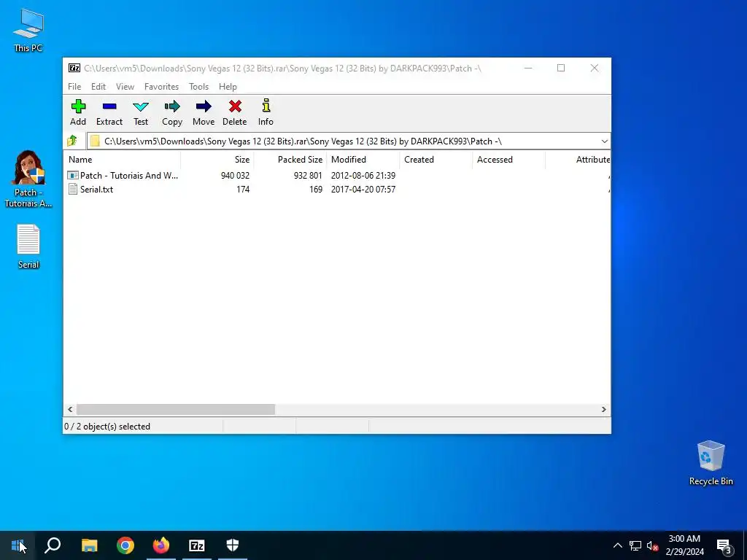The height and width of the screenshot is (560, 747).
Task: Sort by the Name column header
Action: 122,160
